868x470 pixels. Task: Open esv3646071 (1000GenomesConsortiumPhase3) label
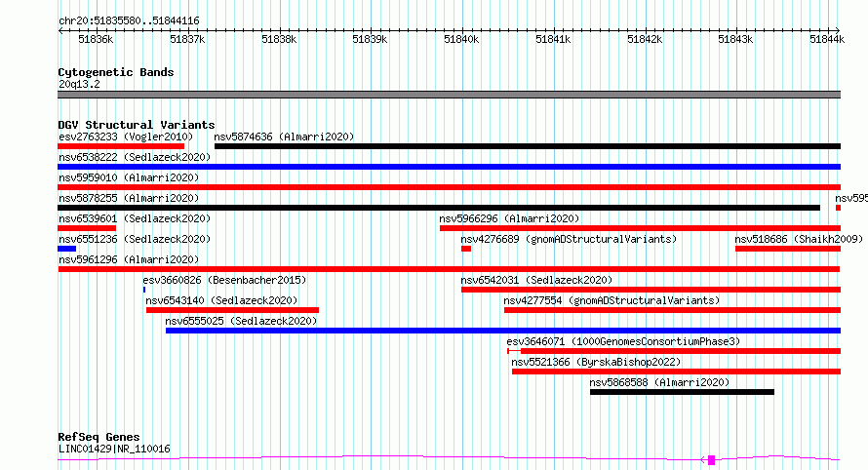(x=623, y=341)
